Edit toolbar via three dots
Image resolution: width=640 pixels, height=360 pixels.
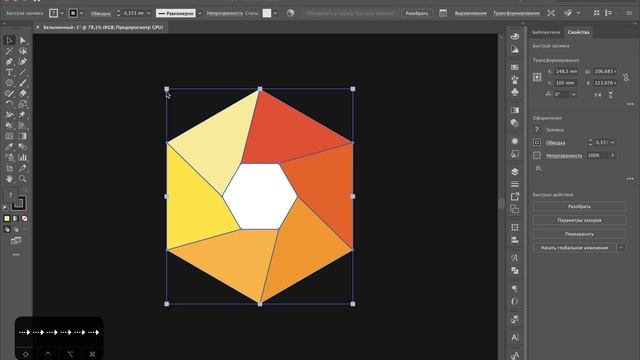[x=16, y=255]
